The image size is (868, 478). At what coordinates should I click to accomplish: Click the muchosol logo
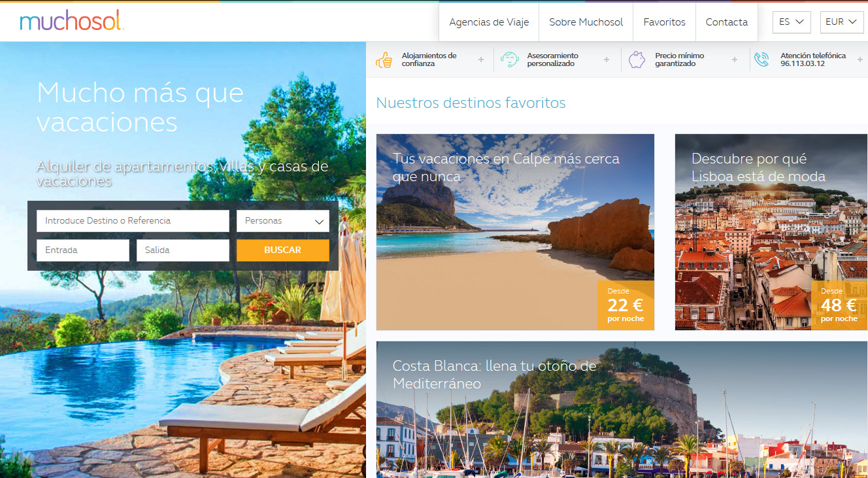[x=71, y=22]
